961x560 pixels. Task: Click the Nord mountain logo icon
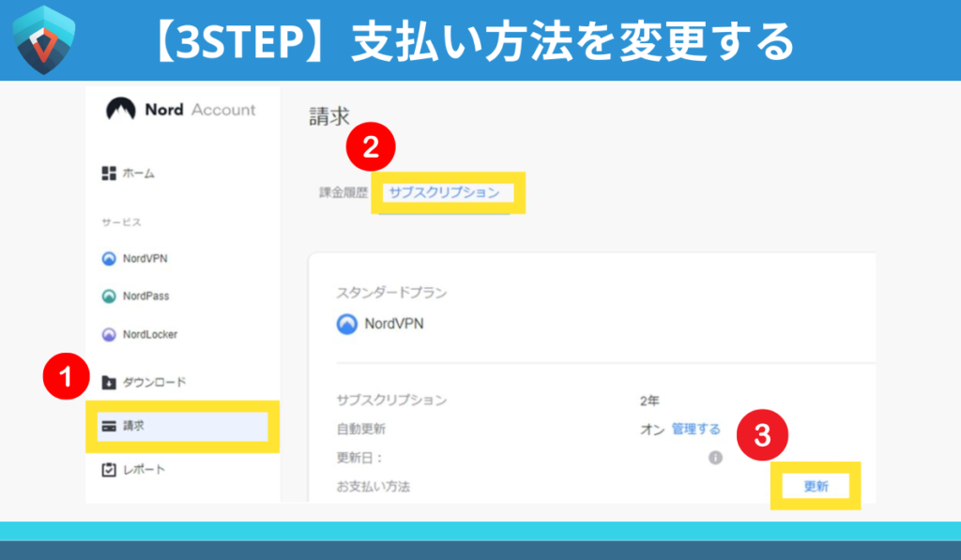pos(121,110)
